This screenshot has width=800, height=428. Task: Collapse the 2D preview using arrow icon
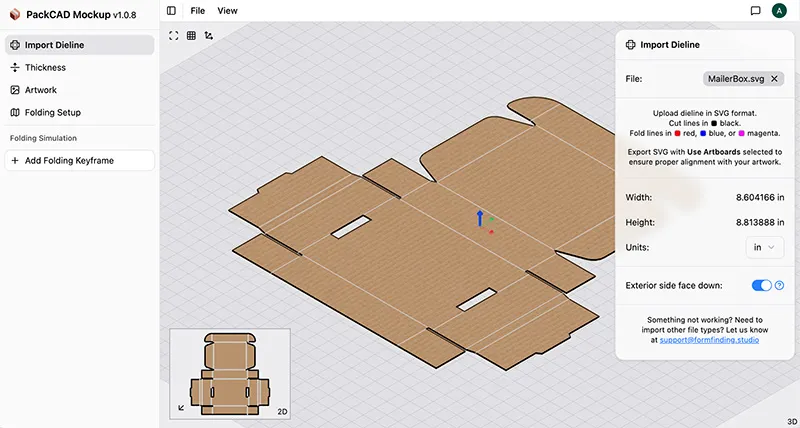tap(181, 407)
